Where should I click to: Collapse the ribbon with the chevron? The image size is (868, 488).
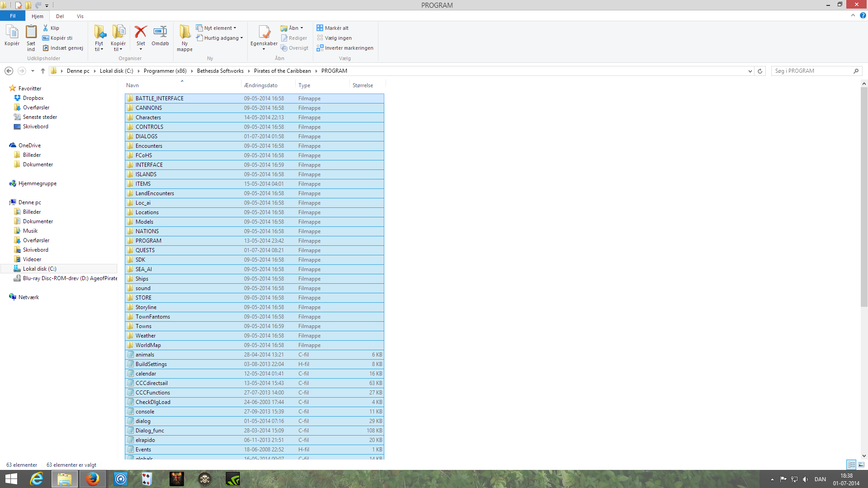[x=853, y=15]
